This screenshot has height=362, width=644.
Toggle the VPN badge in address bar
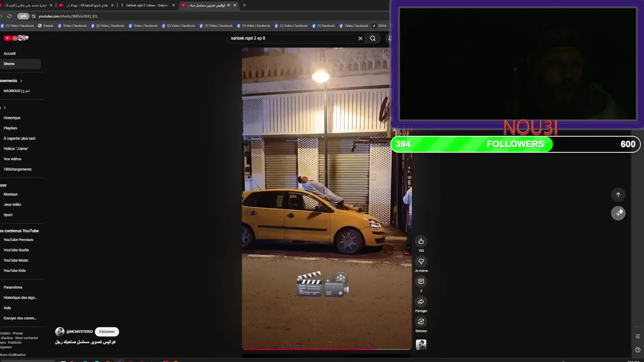coord(23,16)
